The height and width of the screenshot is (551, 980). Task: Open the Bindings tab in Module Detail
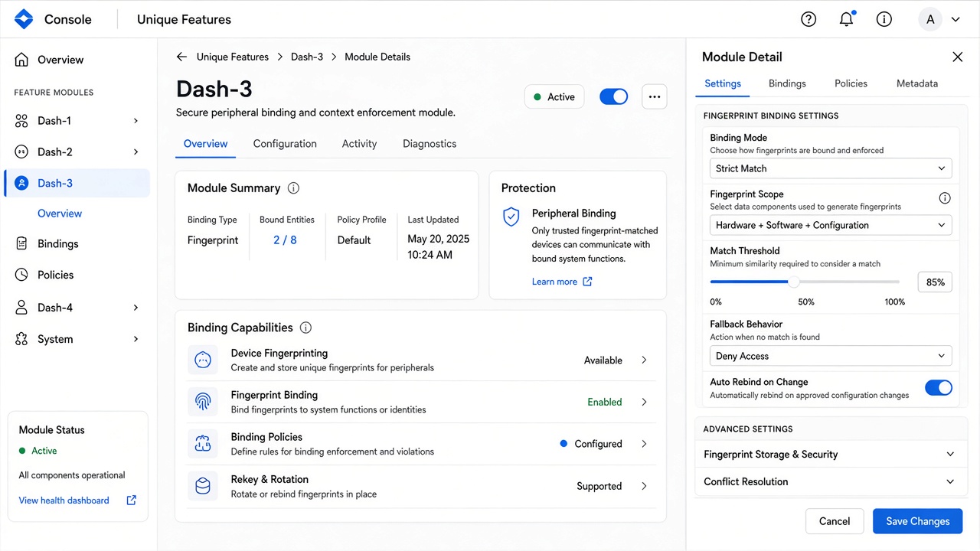pyautogui.click(x=787, y=83)
